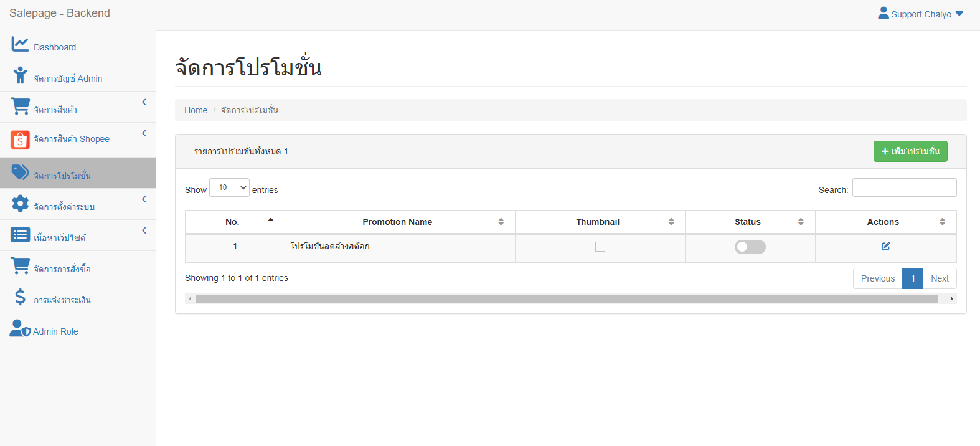Click the promotion tags icon in sidebar
This screenshot has width=980, height=446.
point(20,173)
